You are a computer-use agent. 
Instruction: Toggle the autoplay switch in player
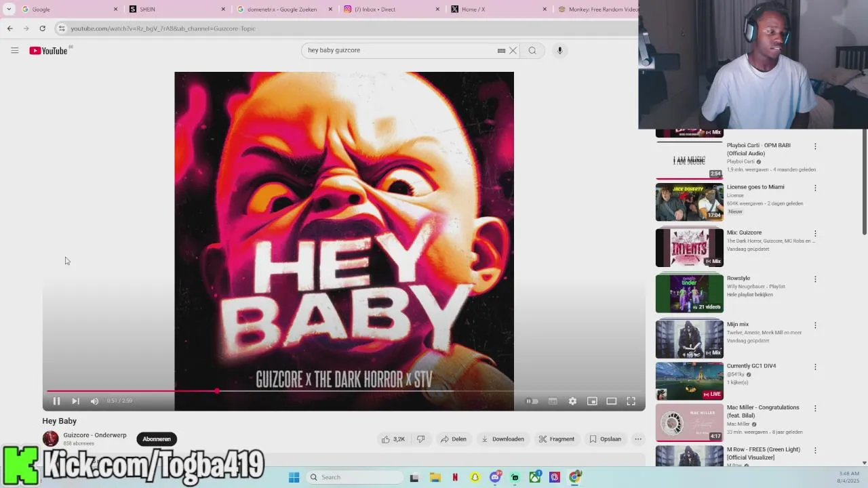pyautogui.click(x=532, y=401)
